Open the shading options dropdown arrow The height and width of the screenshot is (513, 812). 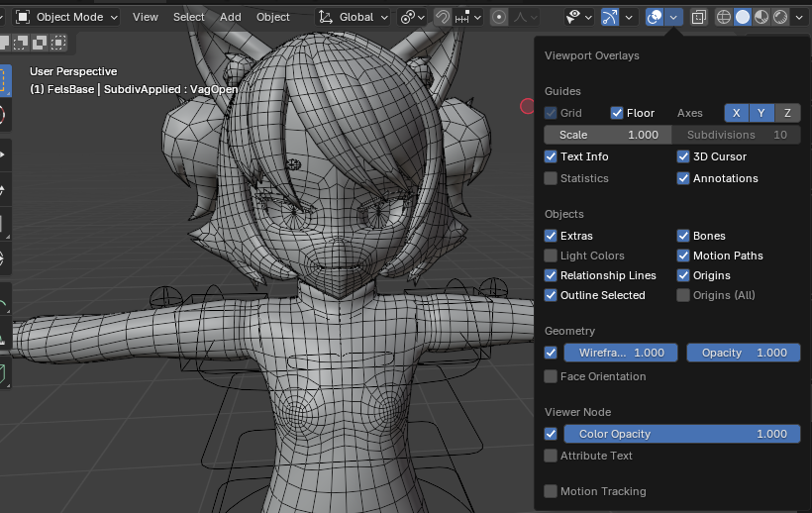tap(799, 17)
